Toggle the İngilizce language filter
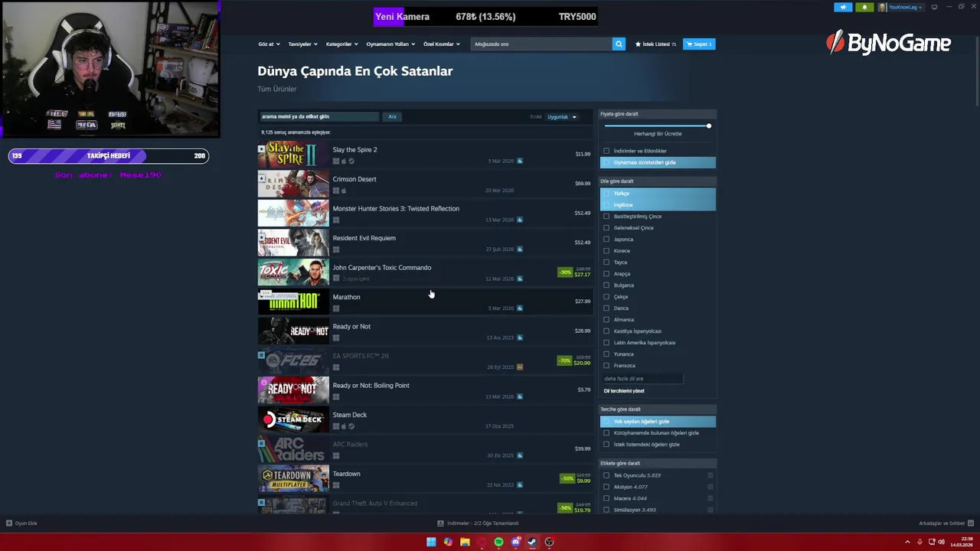The width and height of the screenshot is (980, 551). point(658,205)
